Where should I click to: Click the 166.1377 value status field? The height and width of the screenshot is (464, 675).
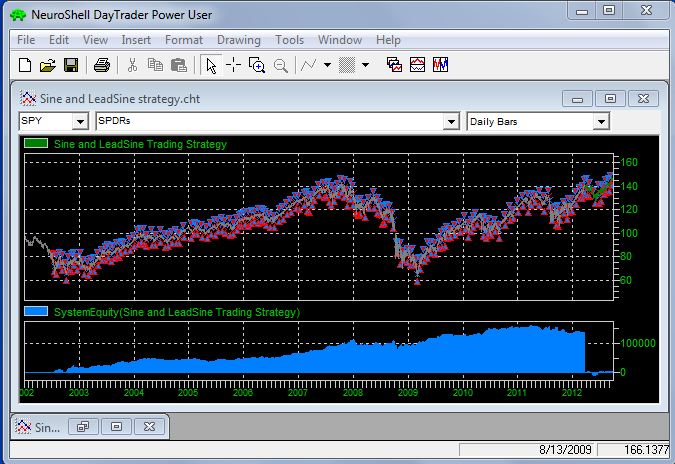tap(633, 450)
